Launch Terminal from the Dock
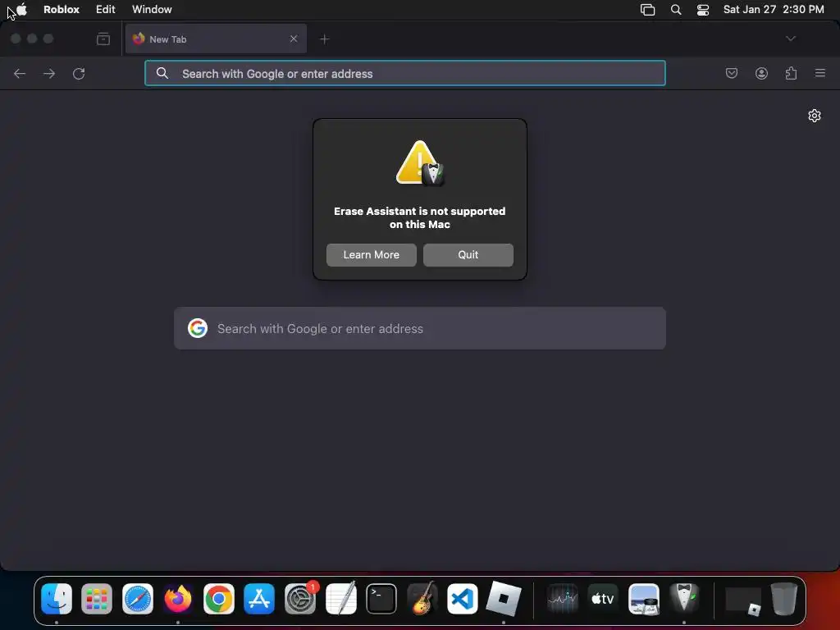Screen dimensions: 840x630 pyautogui.click(x=381, y=599)
